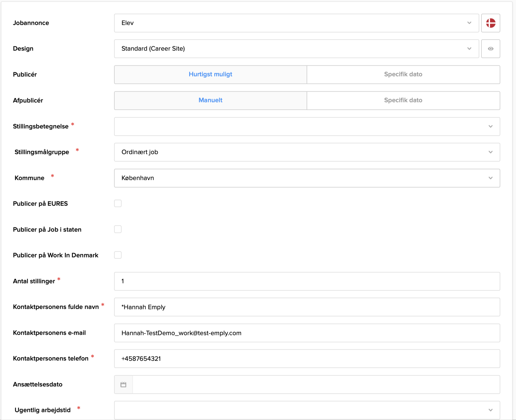Select Hurtigst muligt for Publicér
516x420 pixels.
coord(210,75)
